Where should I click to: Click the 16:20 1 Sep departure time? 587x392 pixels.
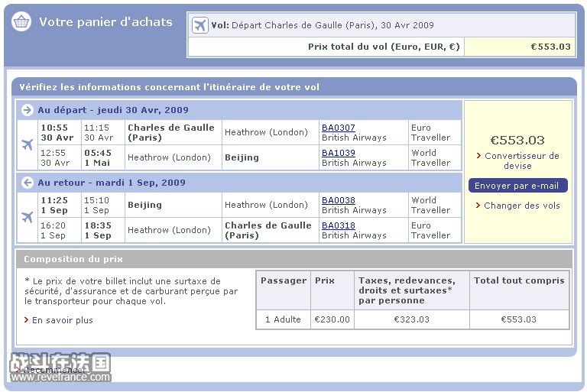(54, 230)
